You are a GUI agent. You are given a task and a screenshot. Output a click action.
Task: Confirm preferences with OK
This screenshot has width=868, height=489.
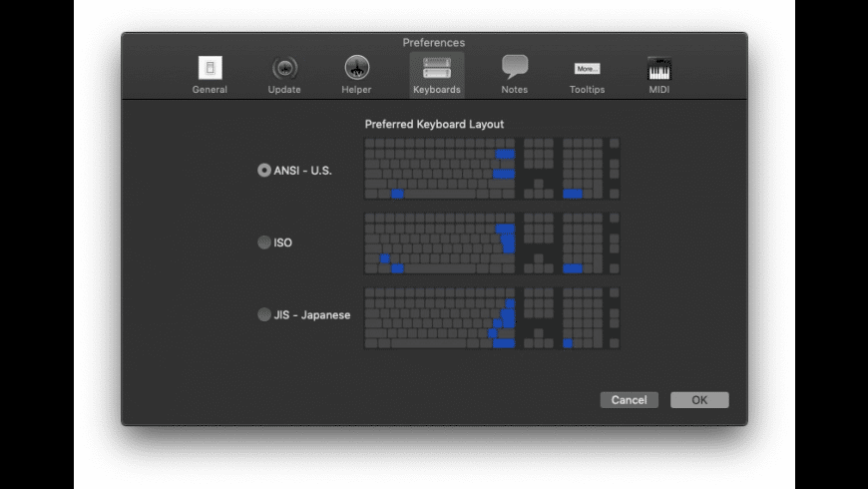(699, 400)
